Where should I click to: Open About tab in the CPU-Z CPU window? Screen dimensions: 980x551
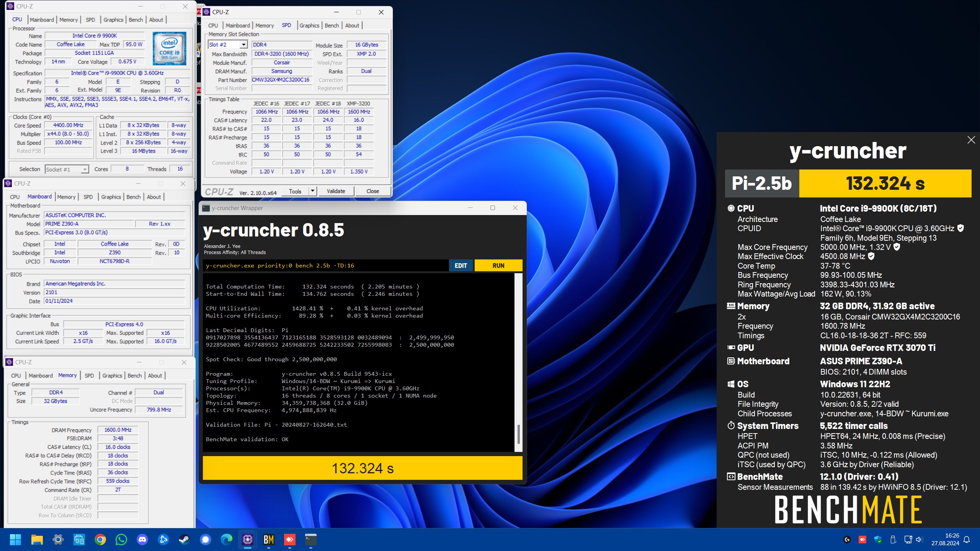click(x=156, y=20)
